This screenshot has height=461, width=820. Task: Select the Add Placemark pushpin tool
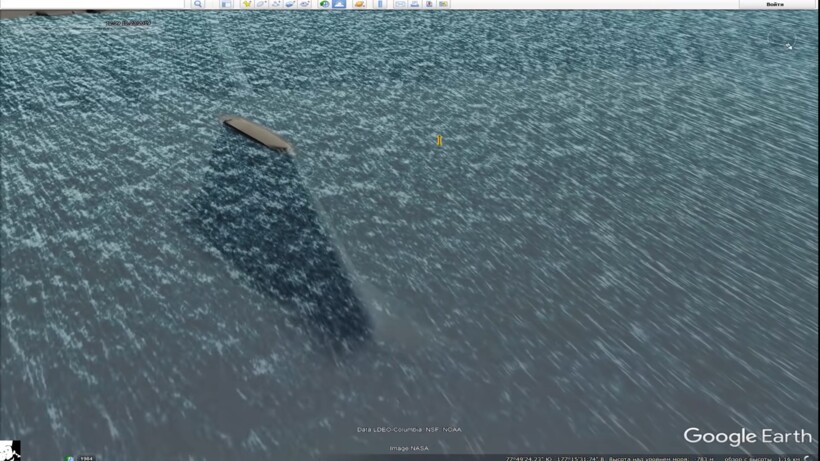247,4
